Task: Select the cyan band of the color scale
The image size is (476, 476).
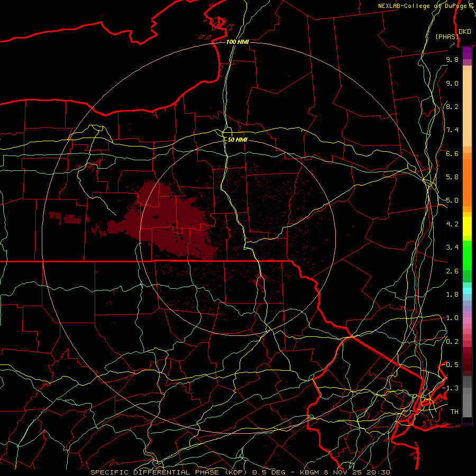Action: [467, 291]
